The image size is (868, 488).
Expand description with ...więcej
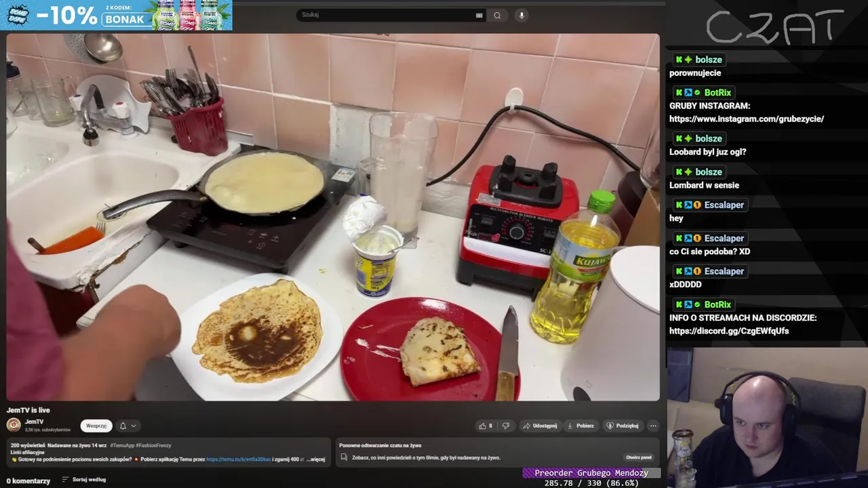tap(315, 459)
